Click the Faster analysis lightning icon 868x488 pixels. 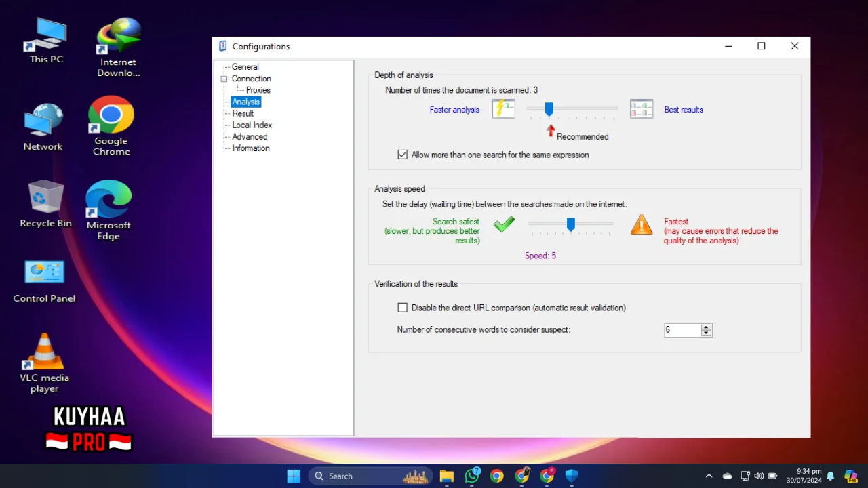(504, 109)
